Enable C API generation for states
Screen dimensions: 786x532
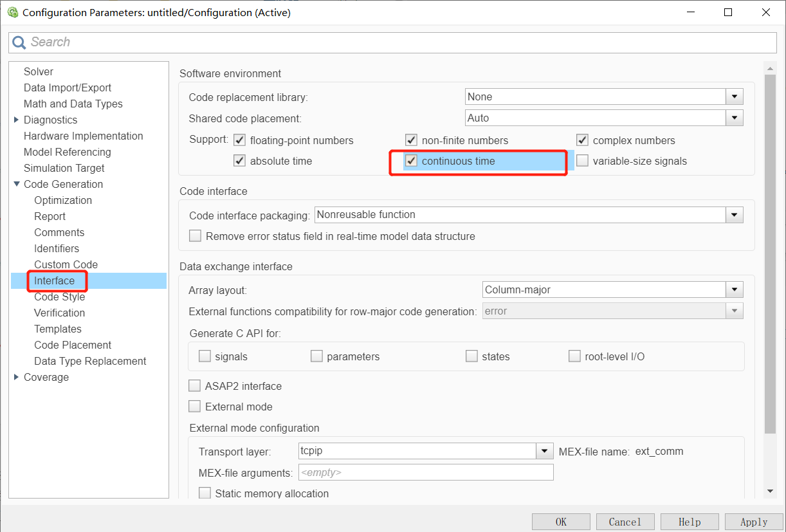[x=472, y=356]
